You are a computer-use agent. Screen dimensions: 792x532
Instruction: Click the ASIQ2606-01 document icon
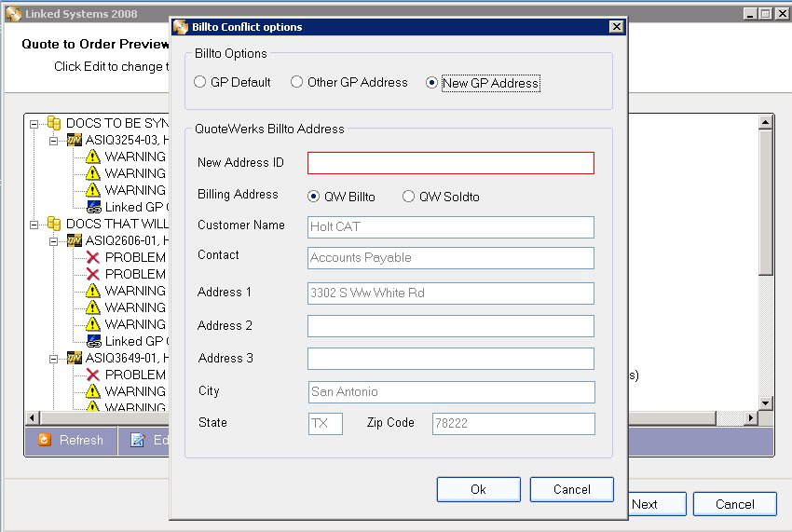tap(75, 240)
